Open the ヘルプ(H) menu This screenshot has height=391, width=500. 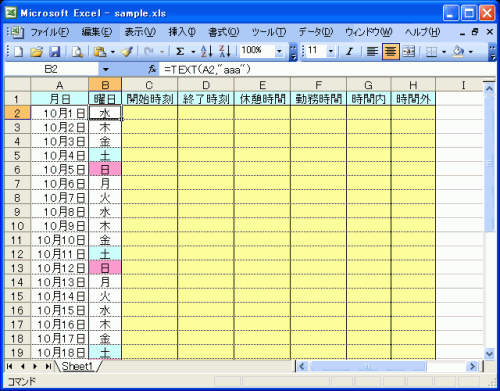coord(422,32)
